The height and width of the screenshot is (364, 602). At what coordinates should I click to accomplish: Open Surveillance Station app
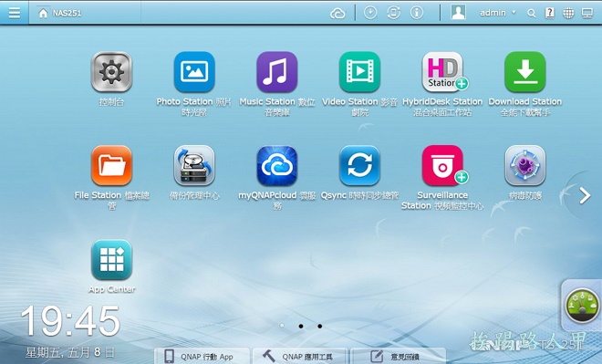[x=442, y=165]
